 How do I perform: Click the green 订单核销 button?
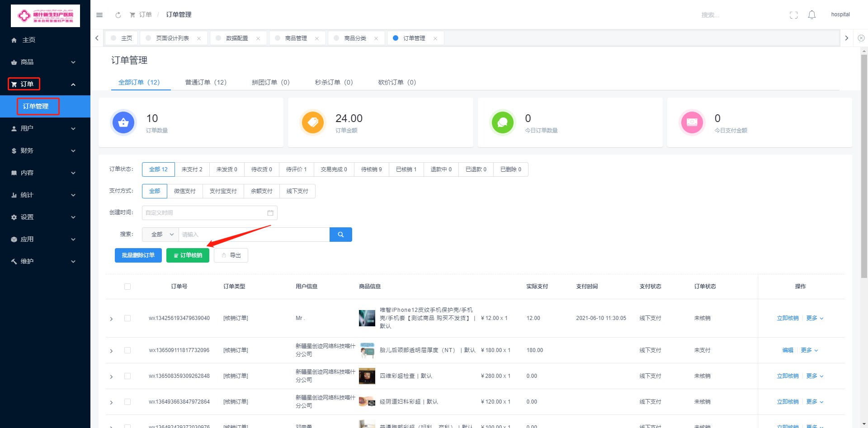coord(188,255)
